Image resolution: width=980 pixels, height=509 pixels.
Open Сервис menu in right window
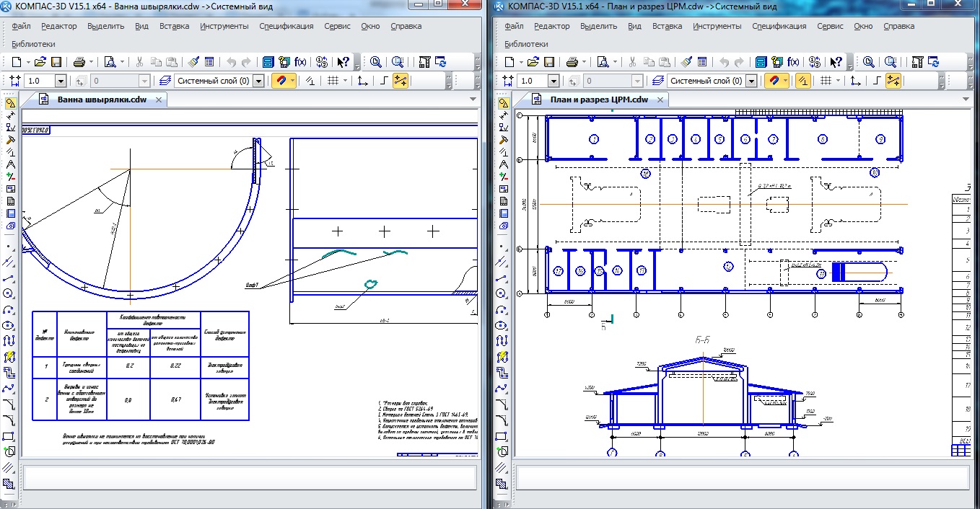click(x=830, y=26)
